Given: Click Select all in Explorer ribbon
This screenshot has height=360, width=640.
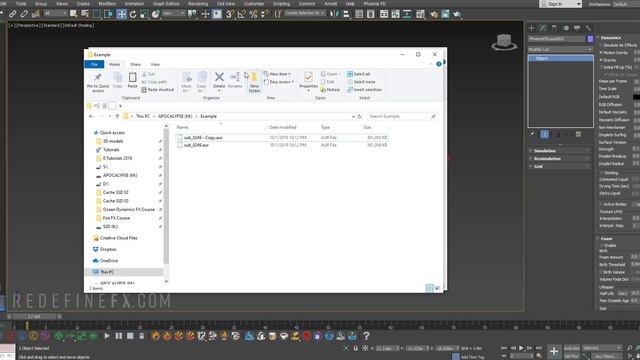Looking at the screenshot, I should pyautogui.click(x=359, y=74).
